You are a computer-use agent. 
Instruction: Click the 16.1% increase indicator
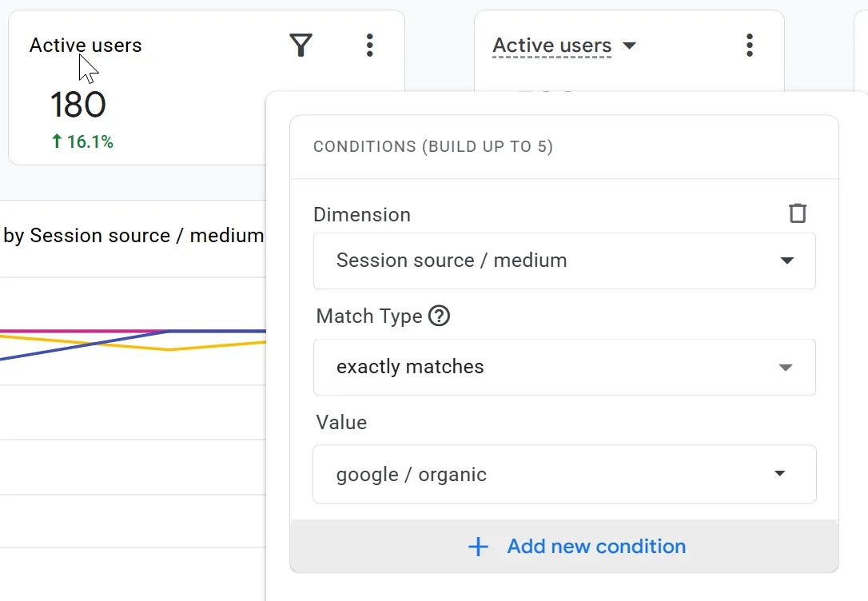[x=82, y=141]
